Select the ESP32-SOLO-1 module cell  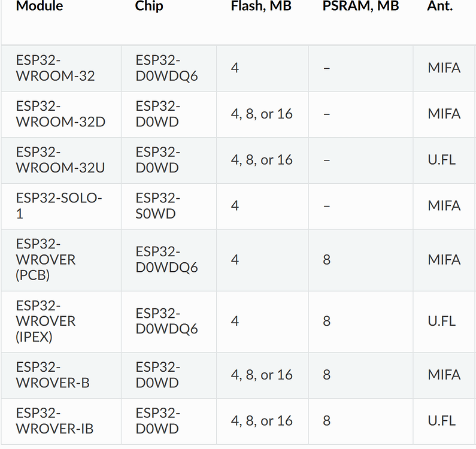coord(61,207)
